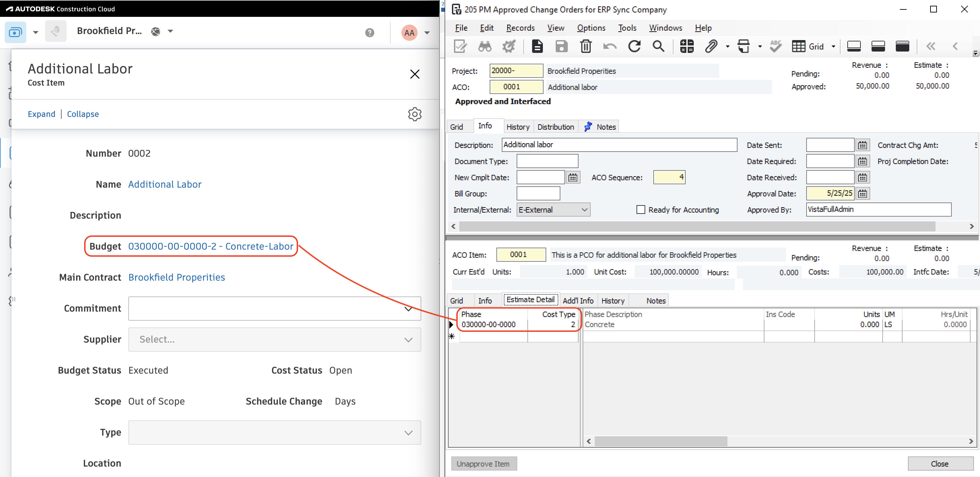Click the ACO Item 0001 field
Screen dimensions: 980x477
520,255
